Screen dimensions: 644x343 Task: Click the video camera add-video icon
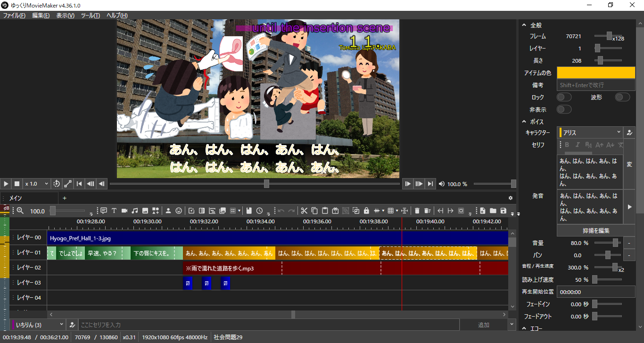[124, 211]
